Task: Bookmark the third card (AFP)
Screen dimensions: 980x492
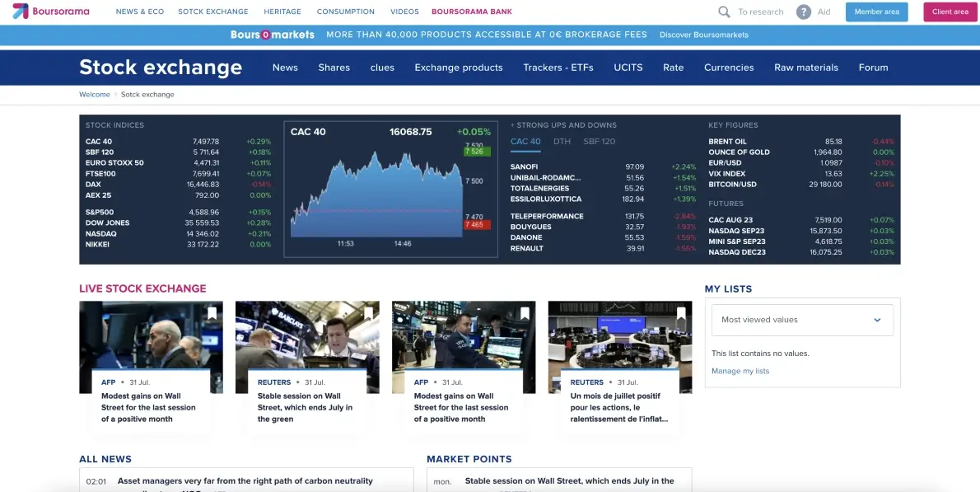Action: [525, 313]
